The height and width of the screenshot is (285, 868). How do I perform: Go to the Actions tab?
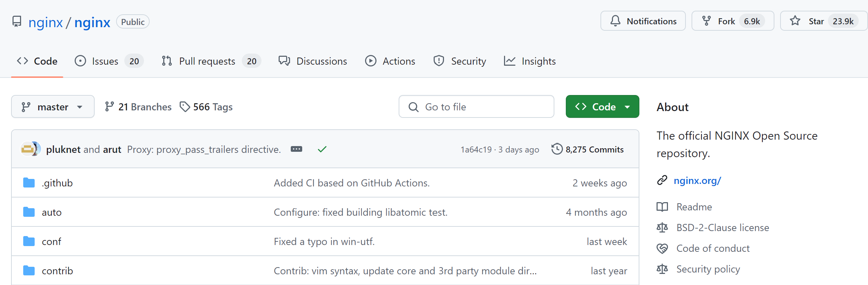pyautogui.click(x=399, y=61)
